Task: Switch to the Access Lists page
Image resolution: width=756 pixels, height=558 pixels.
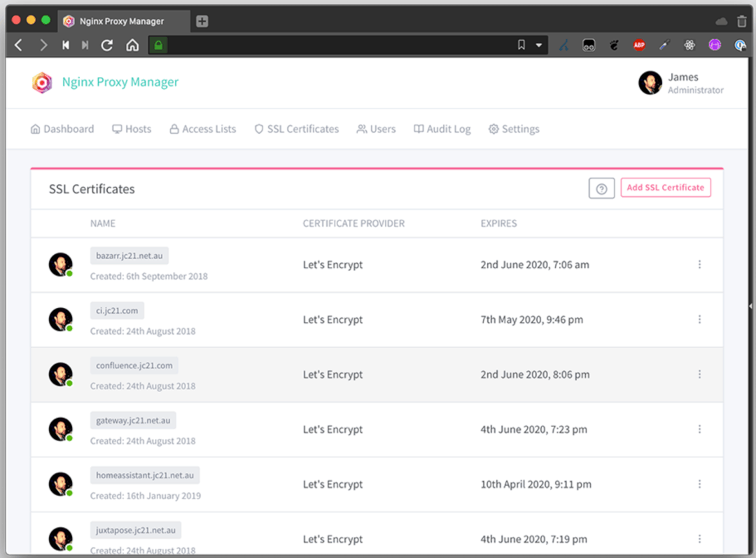Action: point(202,129)
